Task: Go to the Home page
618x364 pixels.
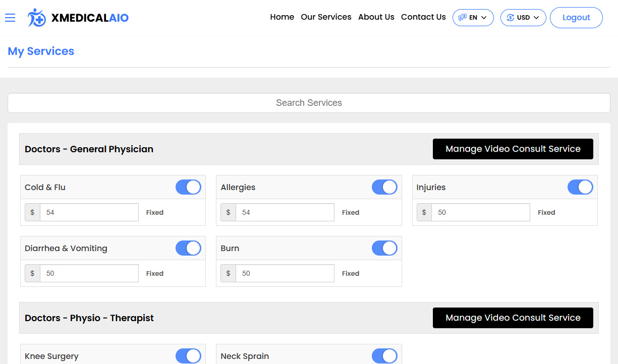Action: (x=282, y=17)
